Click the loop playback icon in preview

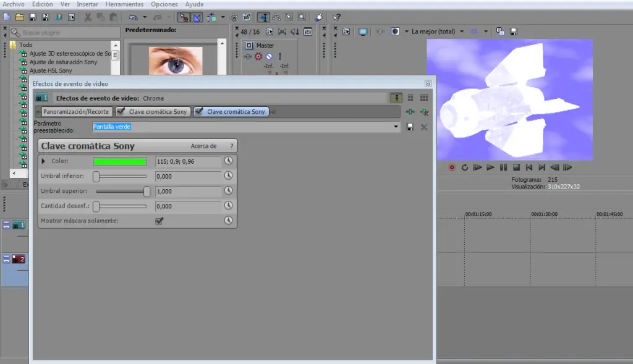(465, 167)
